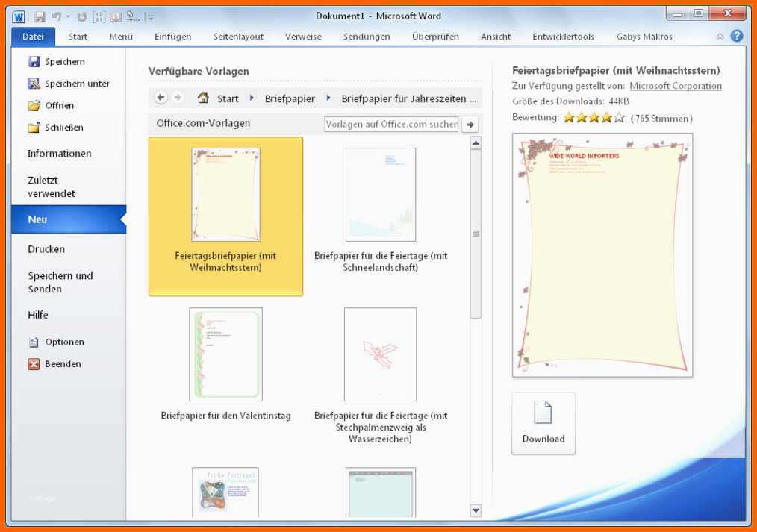Click the Word application icon in title bar
757x532 pixels.
click(19, 17)
